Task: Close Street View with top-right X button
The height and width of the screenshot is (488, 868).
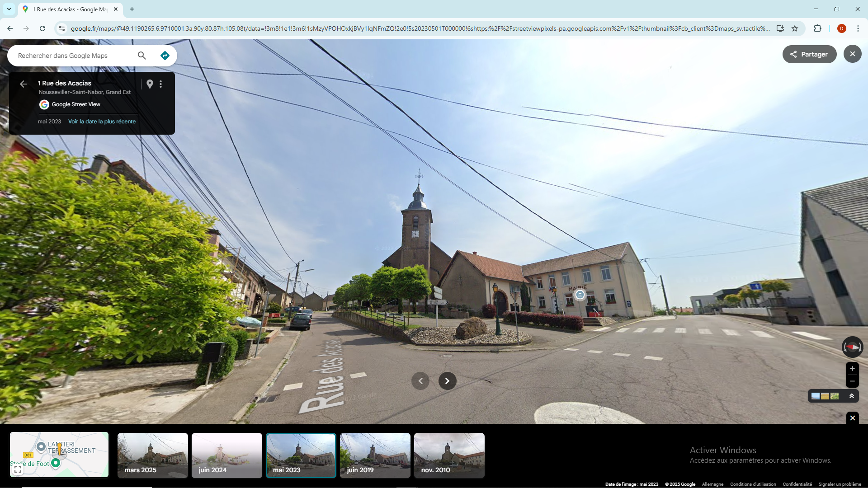Action: (852, 54)
